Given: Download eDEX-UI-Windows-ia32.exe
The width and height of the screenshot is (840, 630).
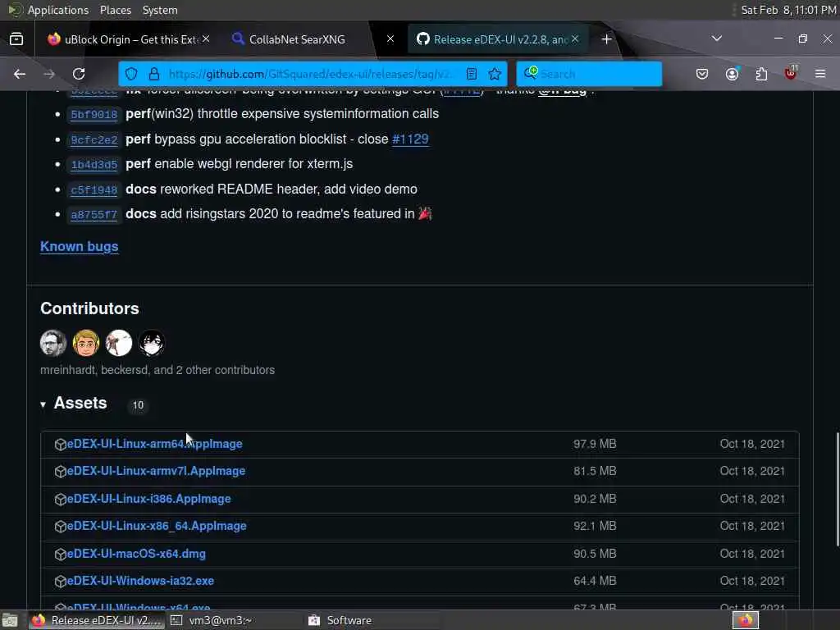Looking at the screenshot, I should click(x=140, y=582).
